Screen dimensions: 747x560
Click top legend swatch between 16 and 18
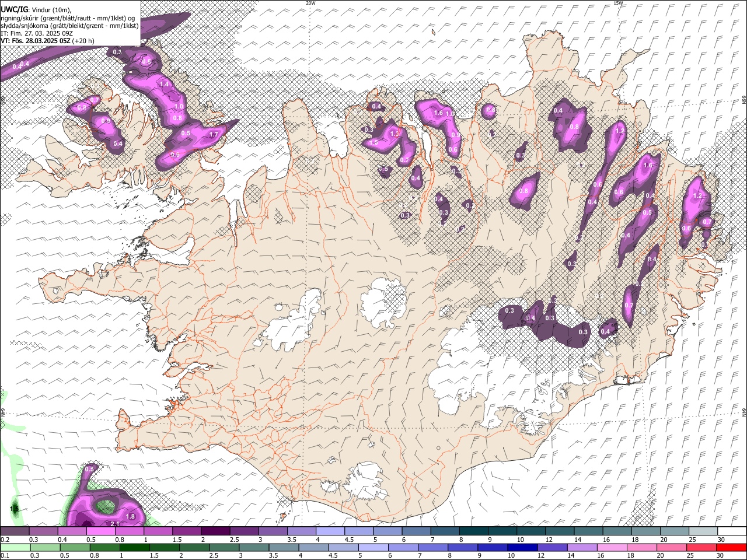point(617,531)
